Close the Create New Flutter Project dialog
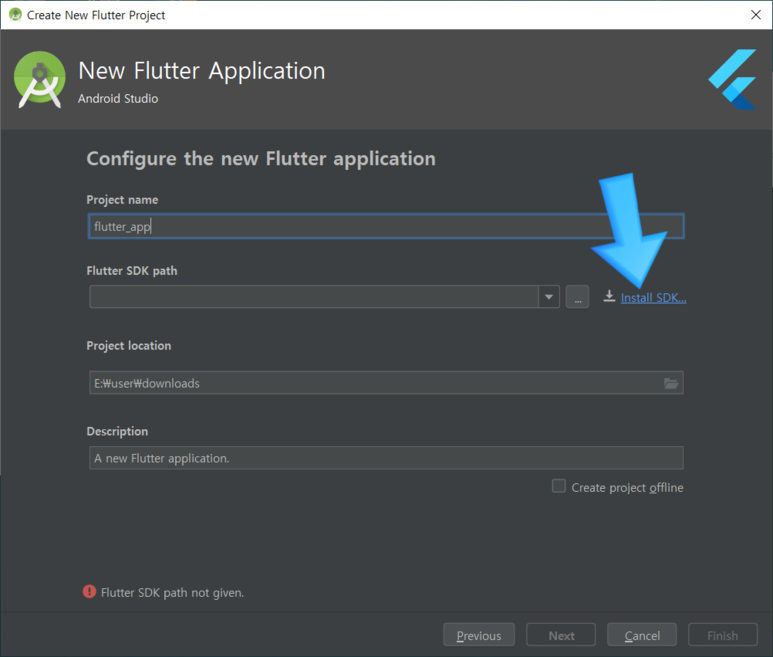This screenshot has height=657, width=773. tap(756, 15)
